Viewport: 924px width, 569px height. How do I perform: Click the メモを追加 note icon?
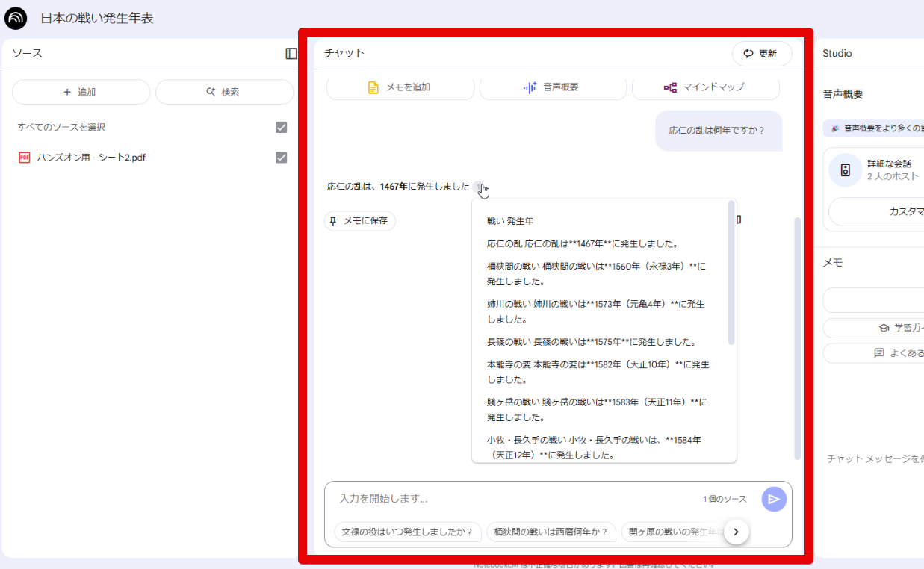coord(373,87)
